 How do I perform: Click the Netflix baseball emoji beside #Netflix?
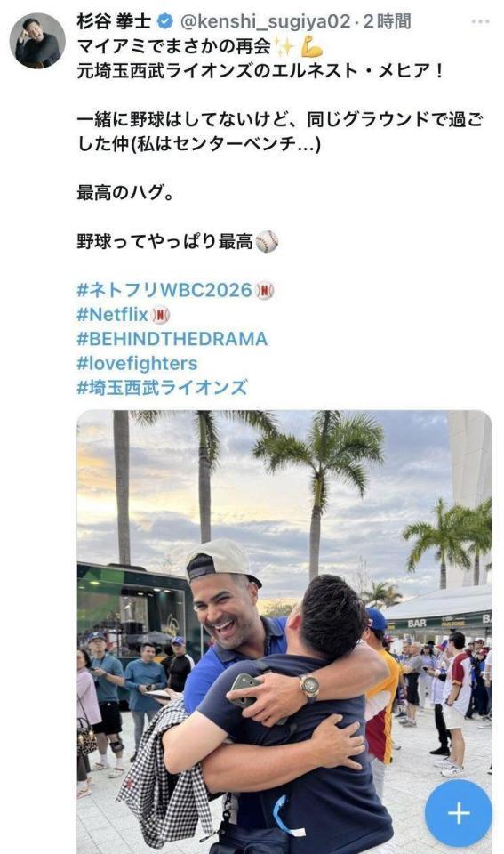pos(161,315)
